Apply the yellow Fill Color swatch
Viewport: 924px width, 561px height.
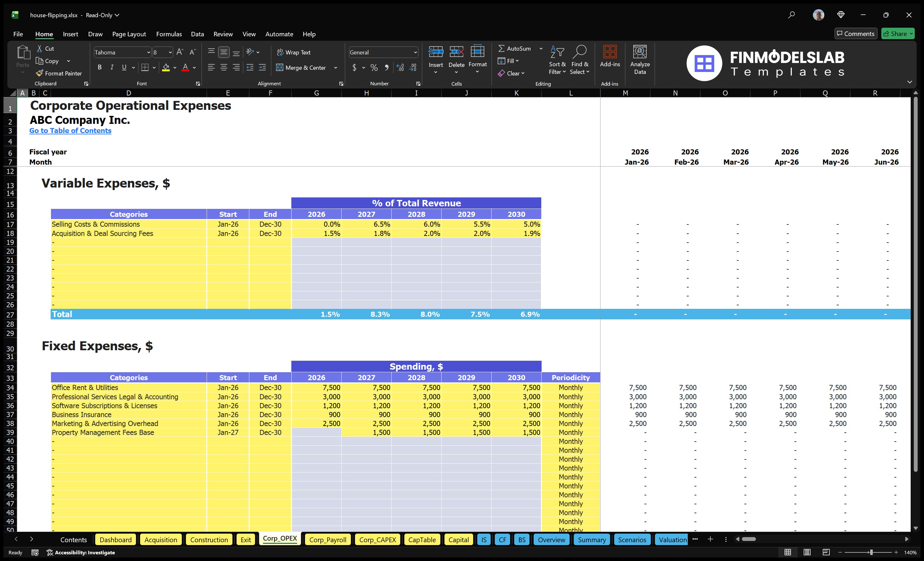coord(166,67)
